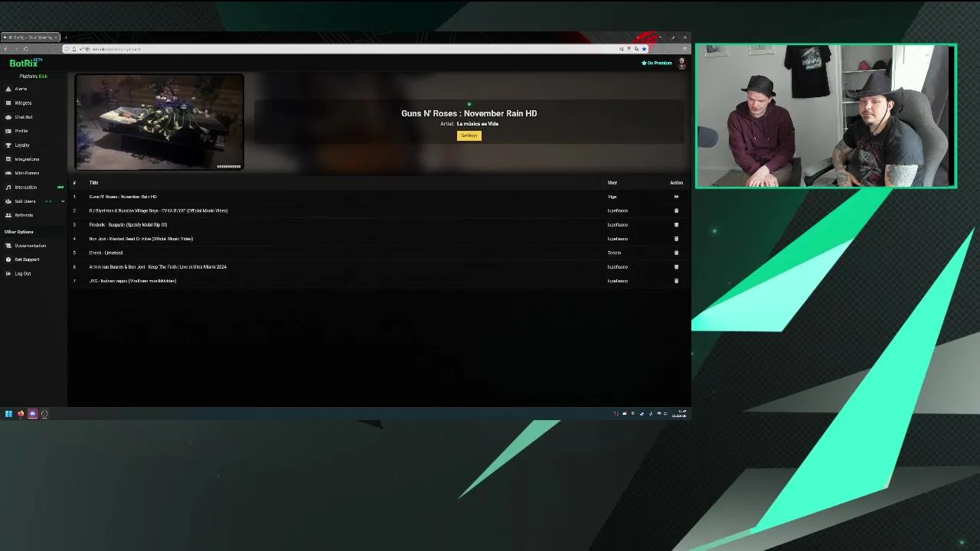980x551 pixels.
Task: Open the Windows Start button
Action: 8,414
